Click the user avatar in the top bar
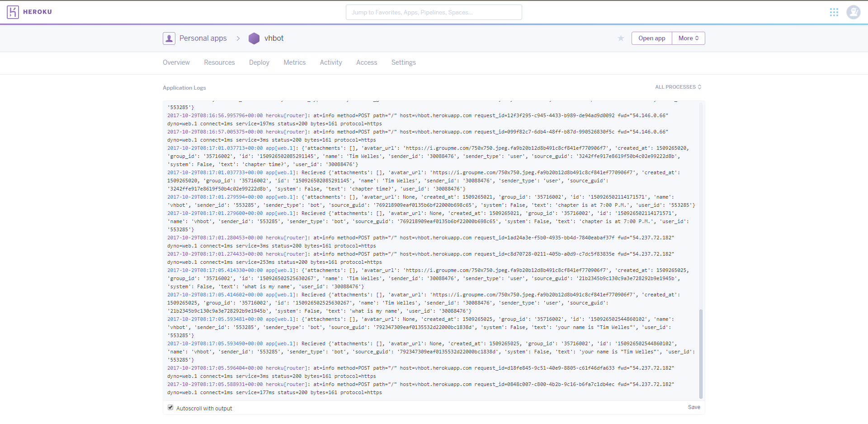This screenshot has width=868, height=424. click(854, 12)
